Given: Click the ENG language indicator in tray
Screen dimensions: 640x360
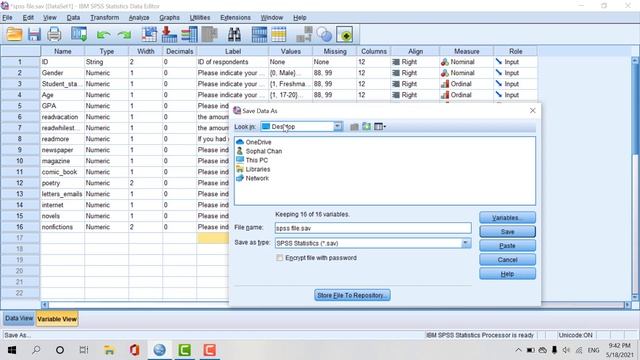Looking at the screenshot, I should tap(593, 350).
